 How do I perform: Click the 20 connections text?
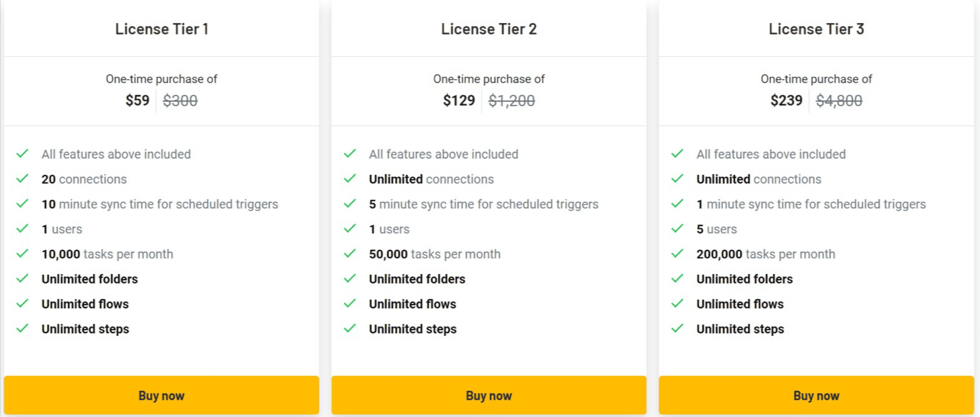pos(84,179)
